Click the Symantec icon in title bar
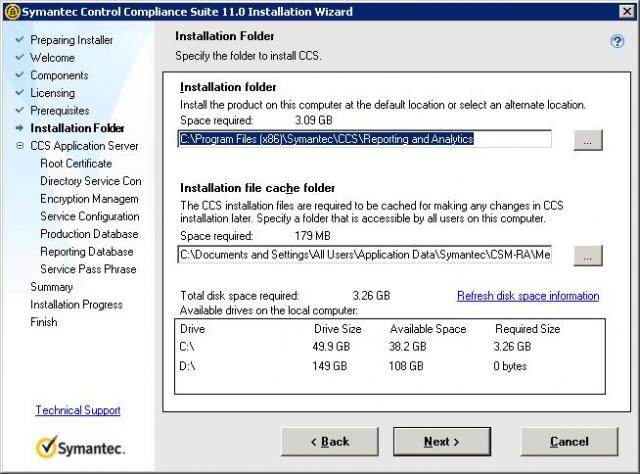Screen dimensions: 640x474 tap(12, 11)
